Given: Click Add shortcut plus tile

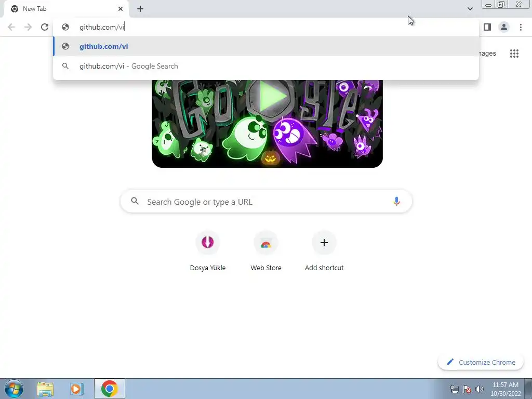Looking at the screenshot, I should 324,251.
